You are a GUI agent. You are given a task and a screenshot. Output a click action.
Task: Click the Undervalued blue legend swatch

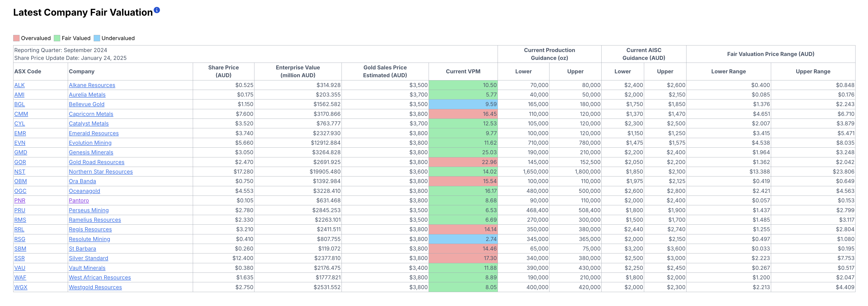coord(97,38)
